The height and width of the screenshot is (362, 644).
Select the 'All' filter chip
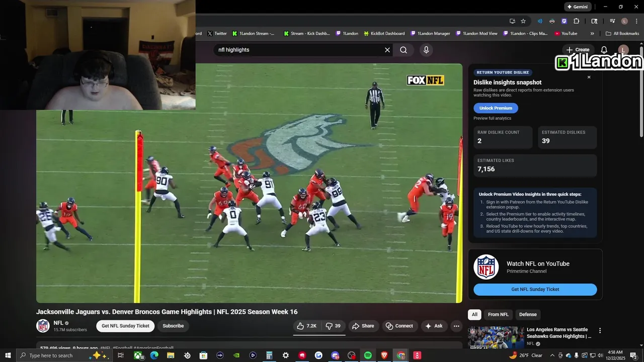click(474, 315)
